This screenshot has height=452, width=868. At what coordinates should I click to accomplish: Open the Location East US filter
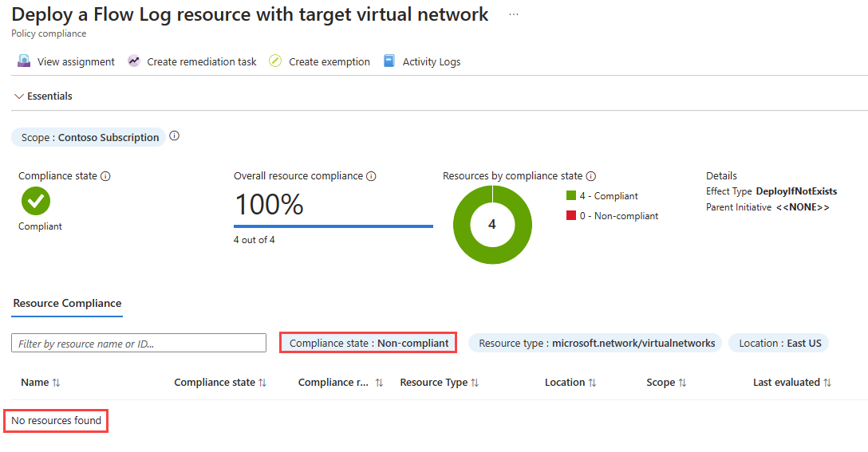pyautogui.click(x=779, y=344)
